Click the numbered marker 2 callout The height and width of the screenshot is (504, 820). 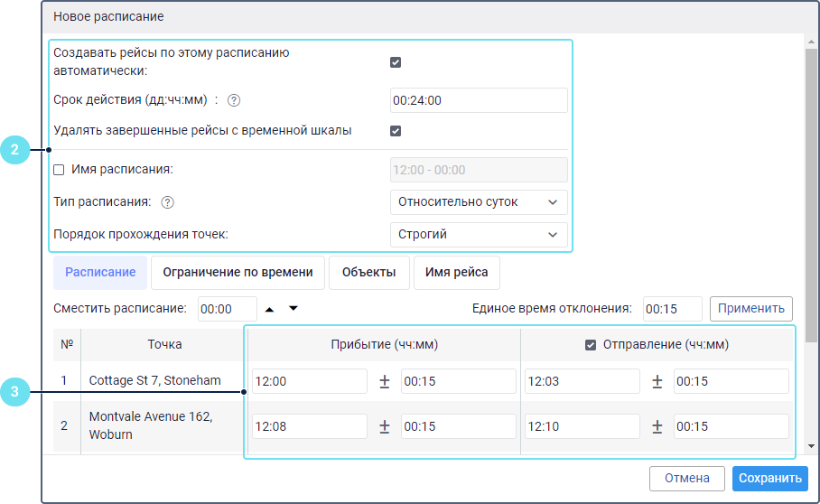click(15, 150)
